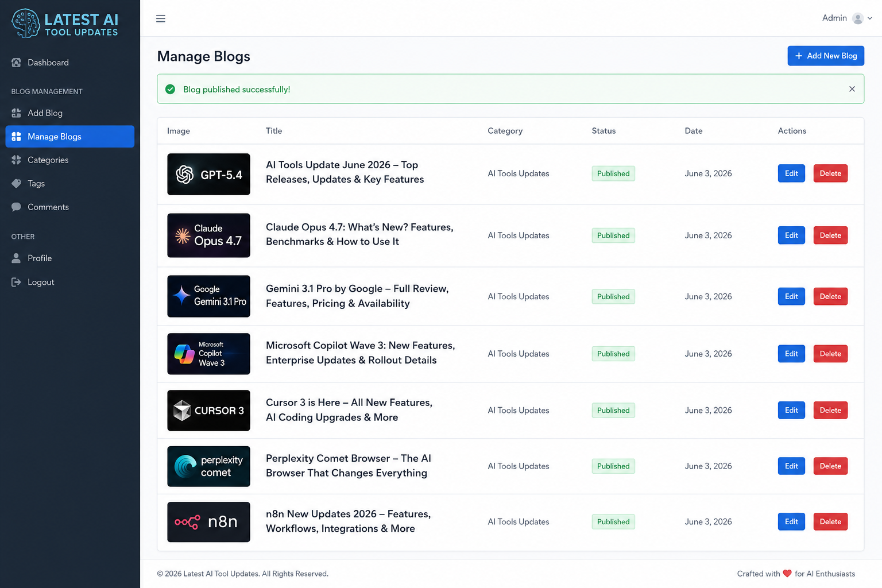Click the Status column header

[604, 131]
